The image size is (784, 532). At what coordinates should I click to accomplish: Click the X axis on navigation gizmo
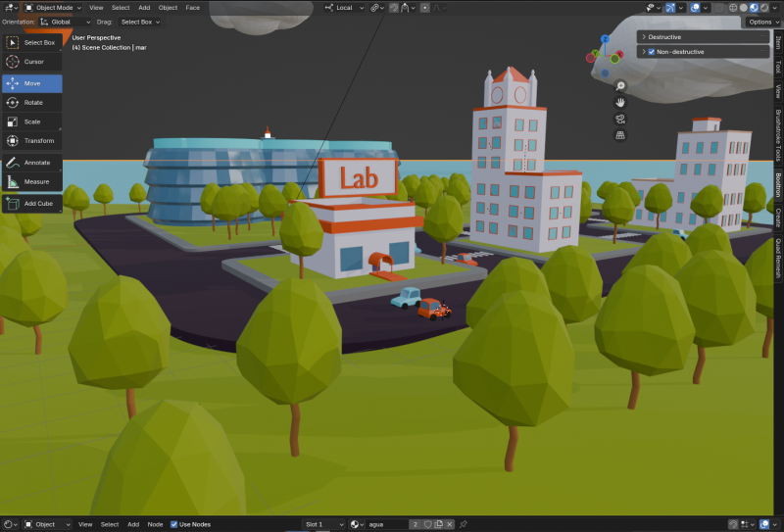(x=619, y=54)
